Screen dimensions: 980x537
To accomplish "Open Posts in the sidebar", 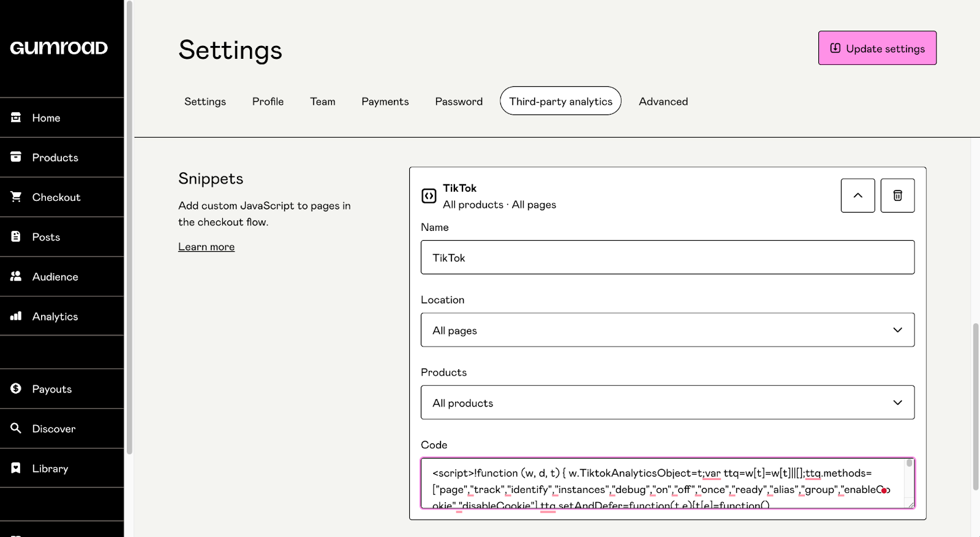I will point(62,237).
